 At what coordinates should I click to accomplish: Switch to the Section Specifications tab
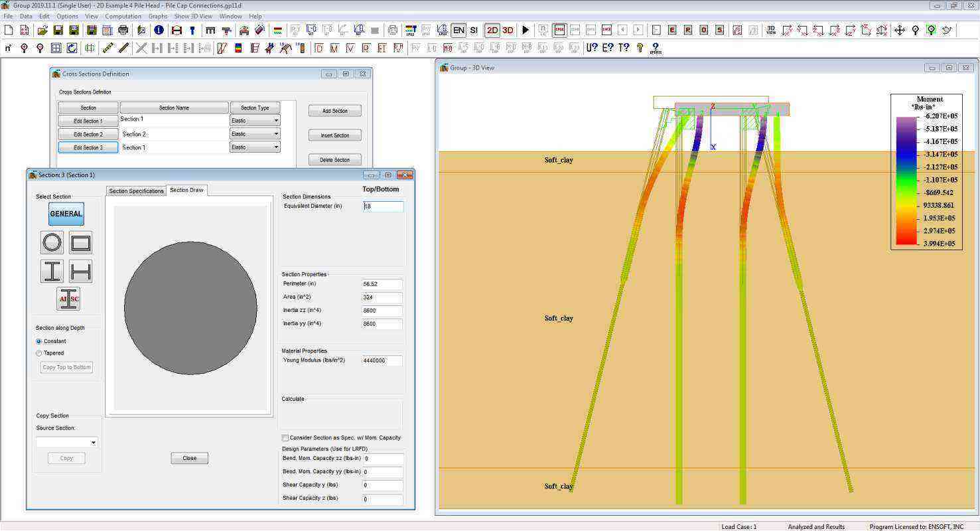click(x=136, y=191)
